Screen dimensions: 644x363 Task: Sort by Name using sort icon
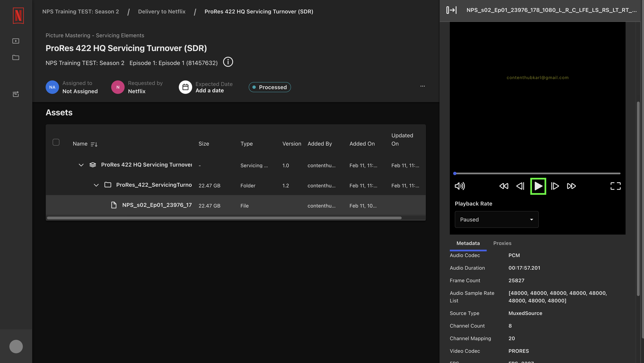coord(94,144)
